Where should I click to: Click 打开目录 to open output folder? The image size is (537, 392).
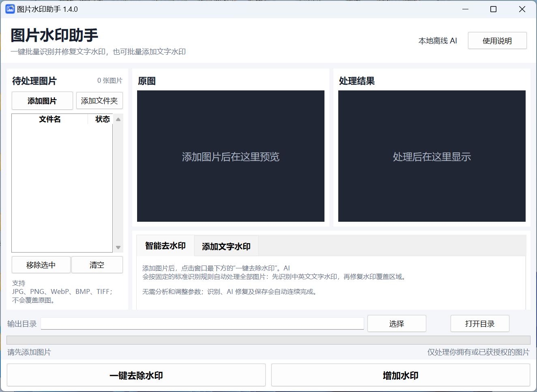tap(480, 323)
